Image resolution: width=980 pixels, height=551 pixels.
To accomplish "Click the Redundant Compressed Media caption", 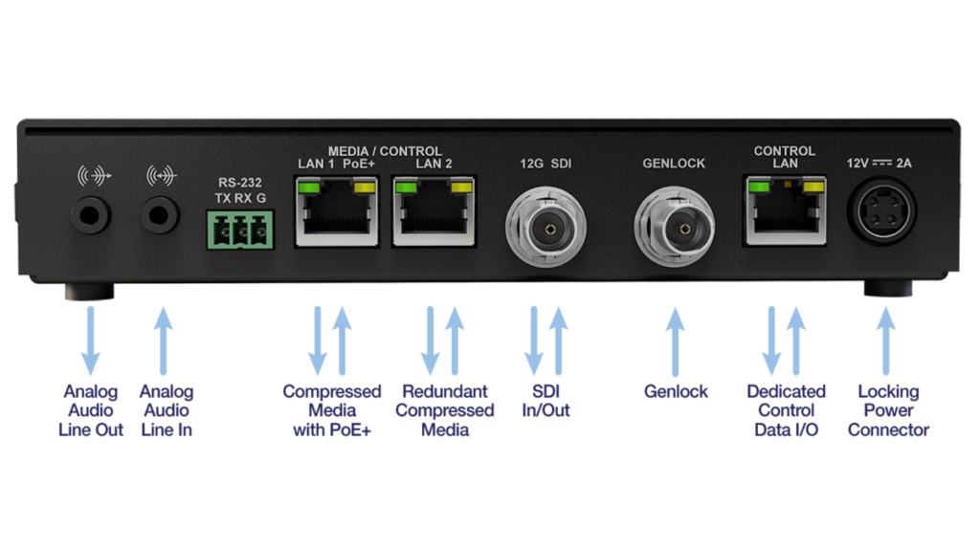I will 445,410.
